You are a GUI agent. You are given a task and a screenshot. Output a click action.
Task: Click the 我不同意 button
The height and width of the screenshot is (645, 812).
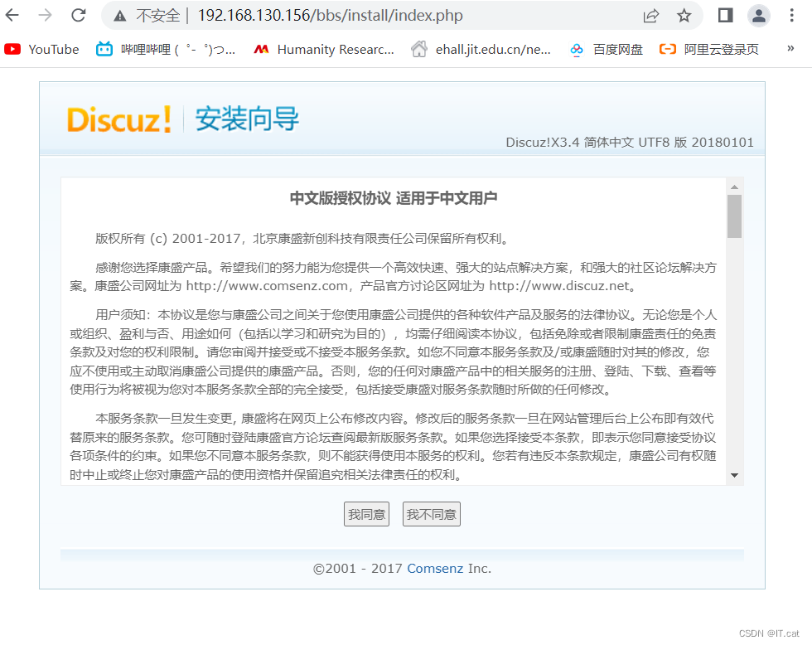pos(432,514)
